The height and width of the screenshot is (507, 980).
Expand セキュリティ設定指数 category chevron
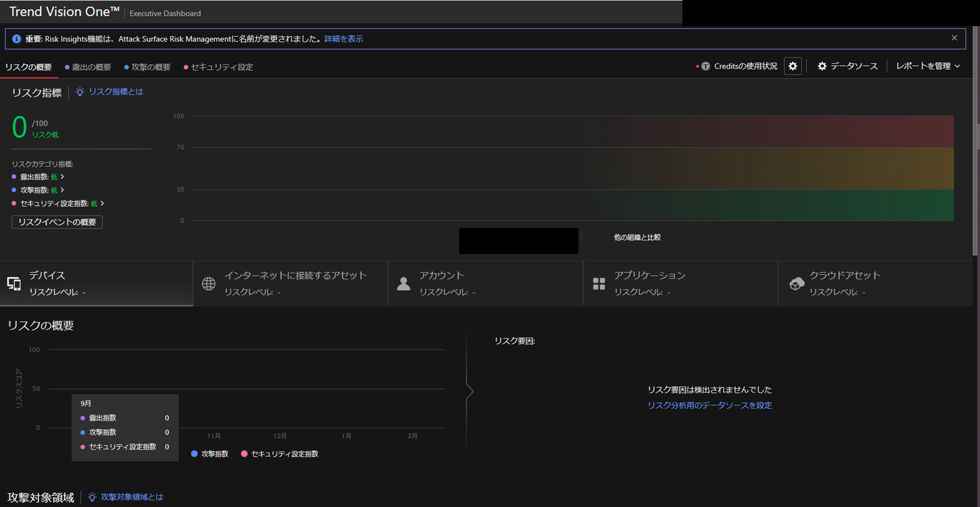(102, 203)
